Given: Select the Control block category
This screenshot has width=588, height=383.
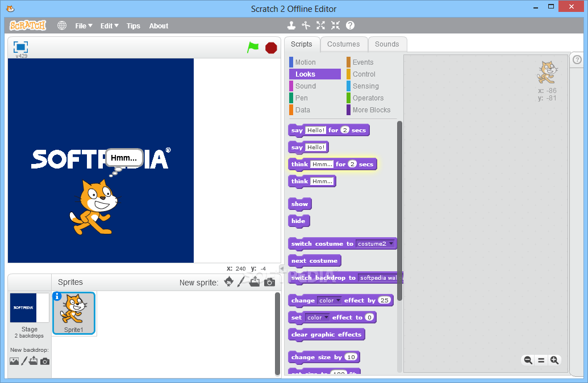Looking at the screenshot, I should pyautogui.click(x=371, y=74).
